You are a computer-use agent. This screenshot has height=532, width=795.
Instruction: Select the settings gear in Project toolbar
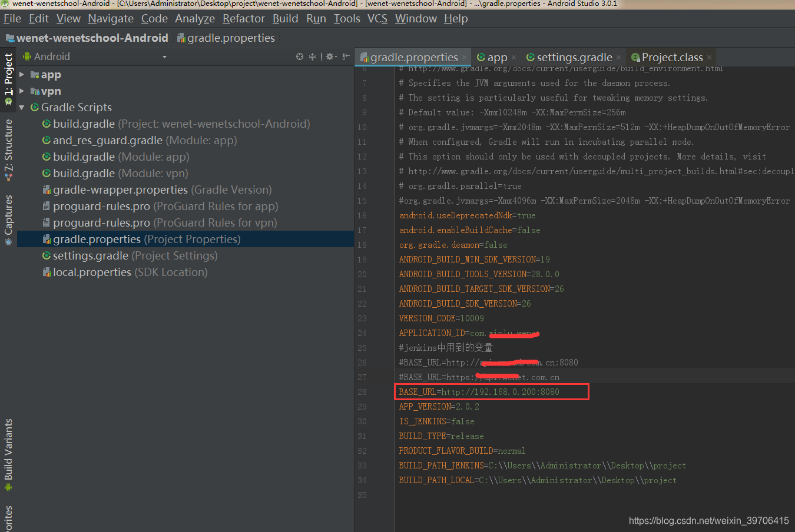(330, 56)
